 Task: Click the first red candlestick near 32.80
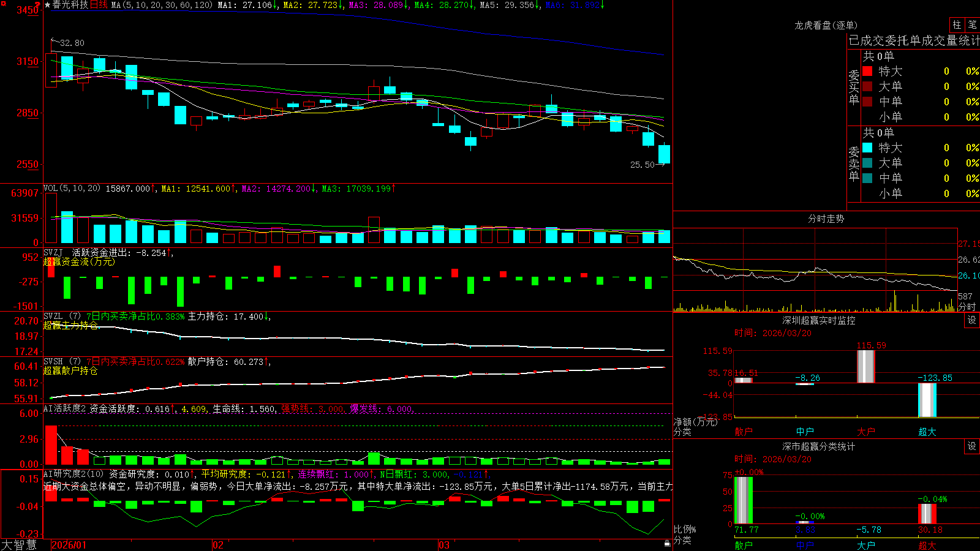[x=51, y=70]
